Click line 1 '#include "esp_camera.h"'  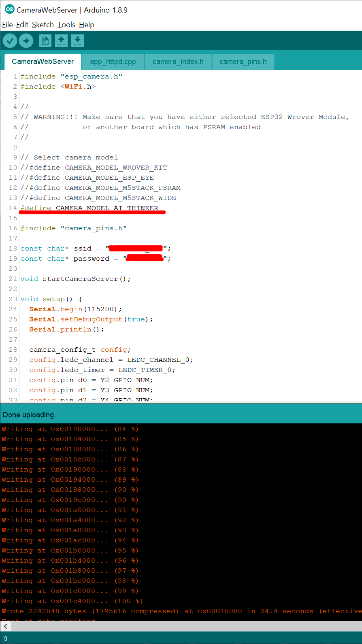(x=71, y=77)
